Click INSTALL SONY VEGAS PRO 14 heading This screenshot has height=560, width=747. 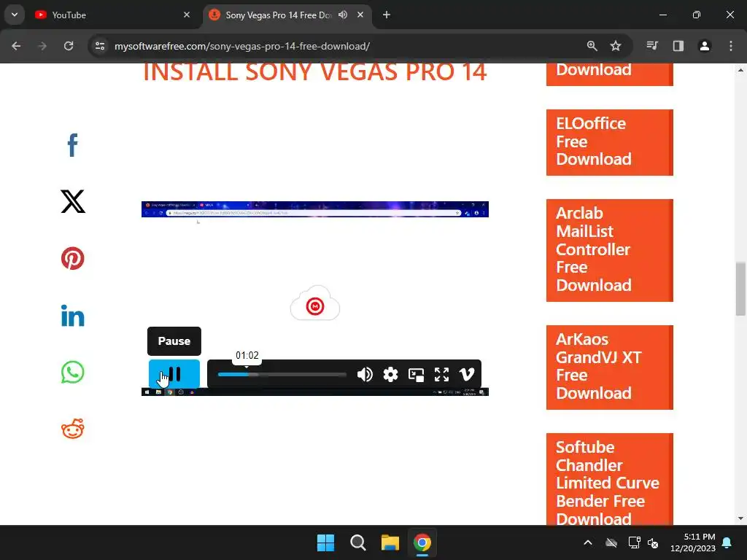(315, 72)
